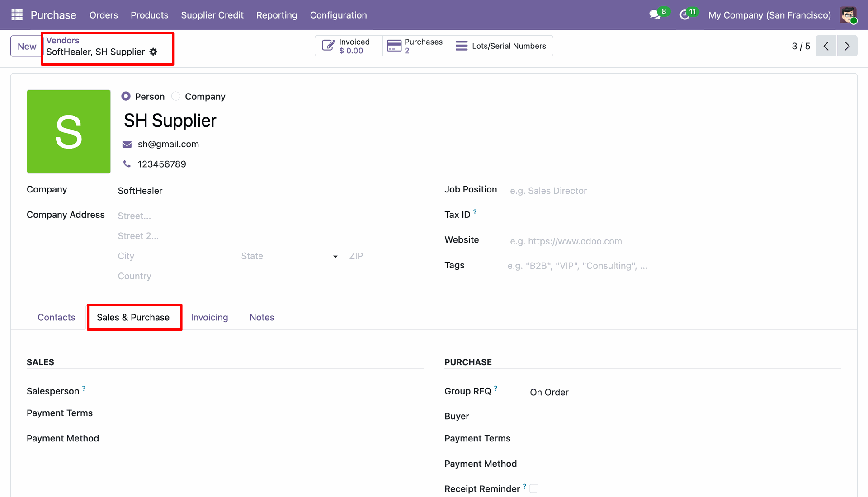868x497 pixels.
Task: Open My Company (San Francisco) switcher
Action: [769, 15]
